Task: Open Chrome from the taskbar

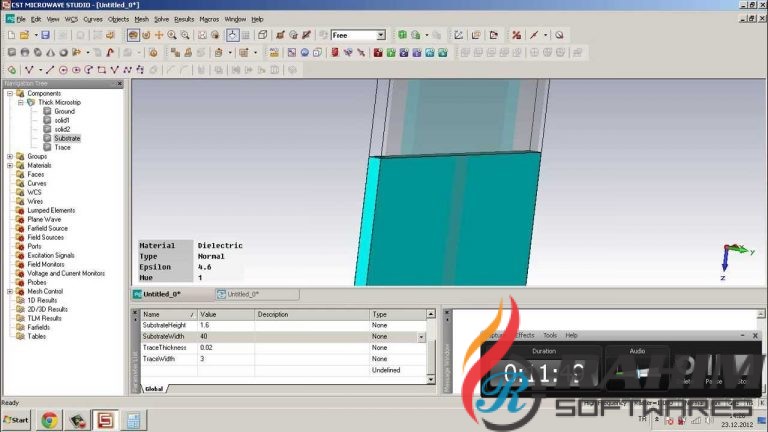Action: point(49,420)
